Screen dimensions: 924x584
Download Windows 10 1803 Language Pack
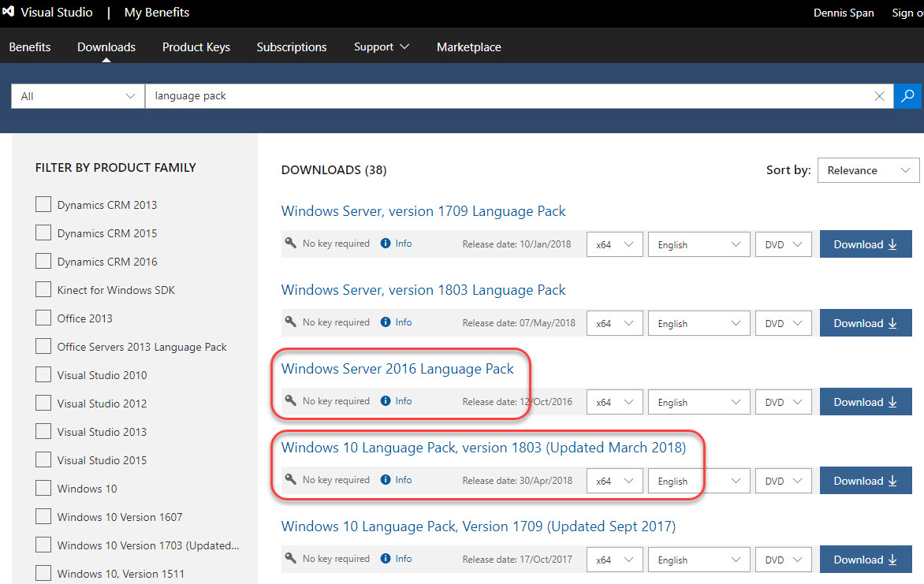coord(866,481)
